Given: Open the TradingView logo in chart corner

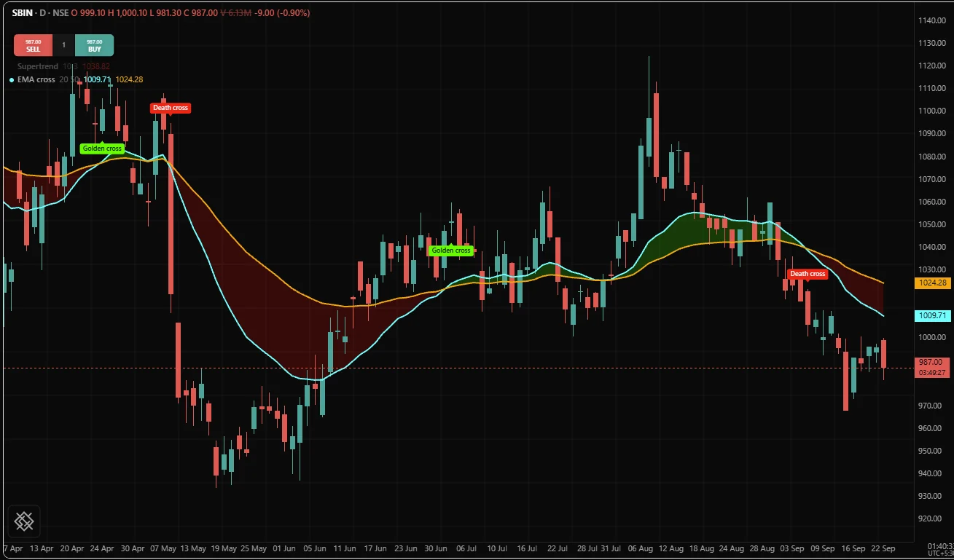Looking at the screenshot, I should click(23, 521).
